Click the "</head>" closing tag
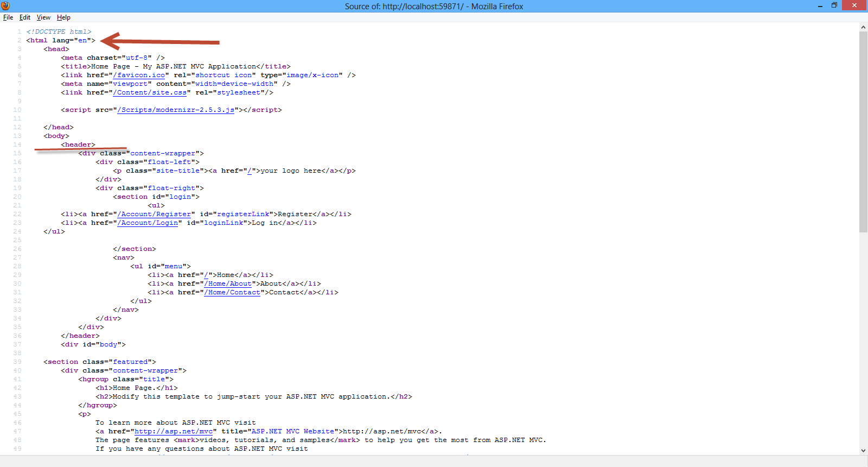The height and width of the screenshot is (467, 868). click(x=59, y=127)
